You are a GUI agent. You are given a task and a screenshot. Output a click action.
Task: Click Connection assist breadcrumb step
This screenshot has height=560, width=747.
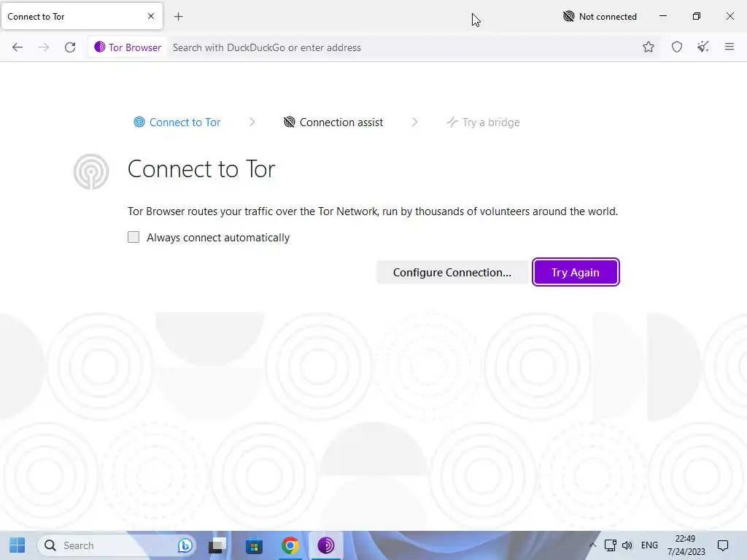333,122
